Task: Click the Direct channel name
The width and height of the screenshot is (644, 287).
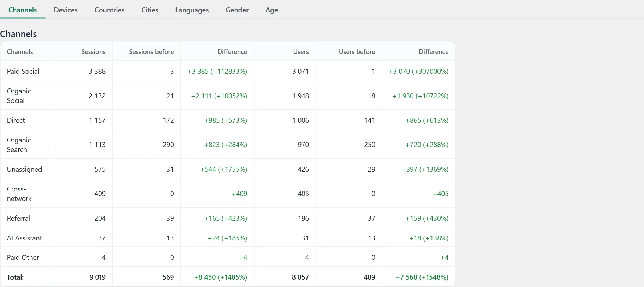Action: click(16, 120)
